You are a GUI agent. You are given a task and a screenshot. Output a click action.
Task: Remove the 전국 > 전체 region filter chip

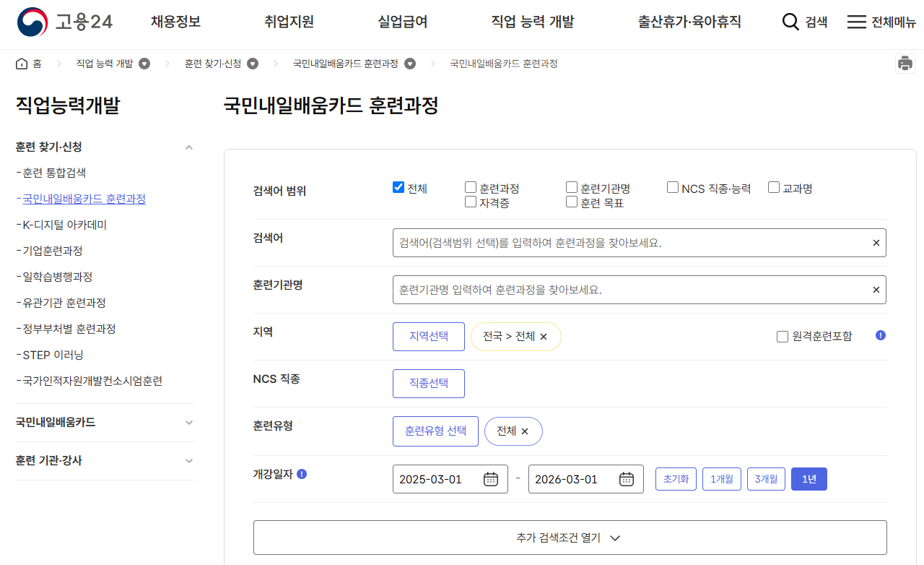(543, 336)
